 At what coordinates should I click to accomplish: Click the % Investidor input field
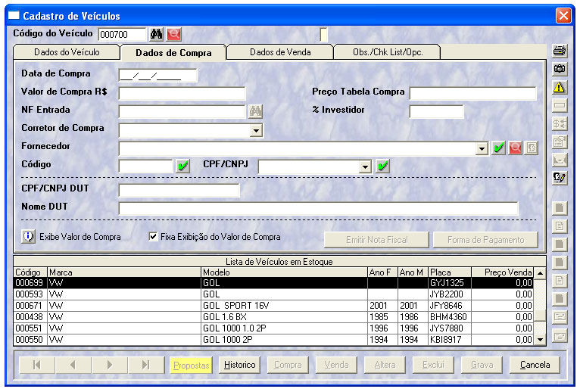(436, 112)
